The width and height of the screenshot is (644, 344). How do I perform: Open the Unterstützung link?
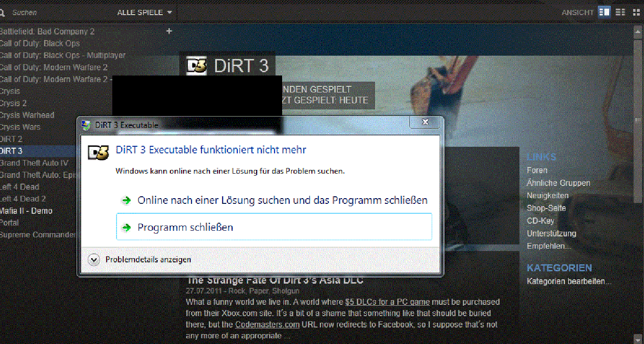pyautogui.click(x=551, y=234)
